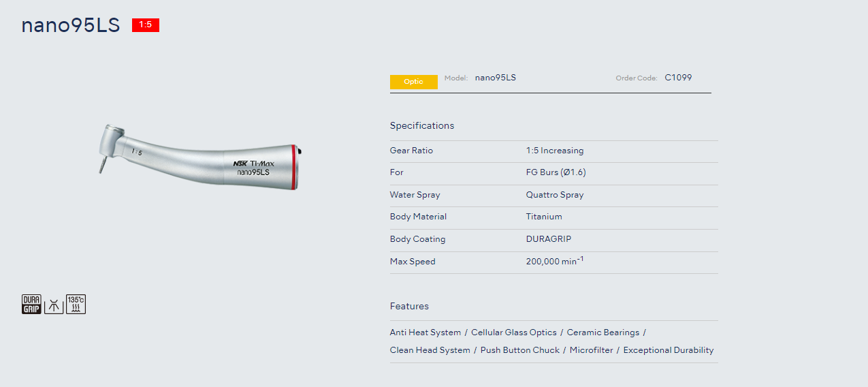Click the nano95LS page title
This screenshot has height=387, width=868.
(x=71, y=25)
